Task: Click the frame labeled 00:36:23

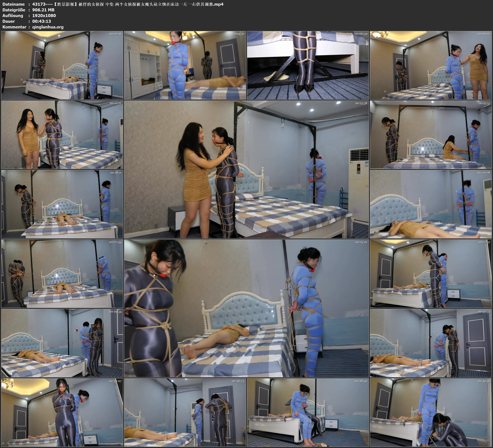Action: pos(185,412)
